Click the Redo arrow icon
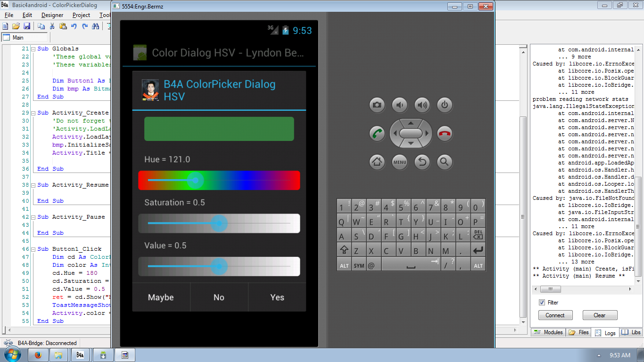 point(85,26)
